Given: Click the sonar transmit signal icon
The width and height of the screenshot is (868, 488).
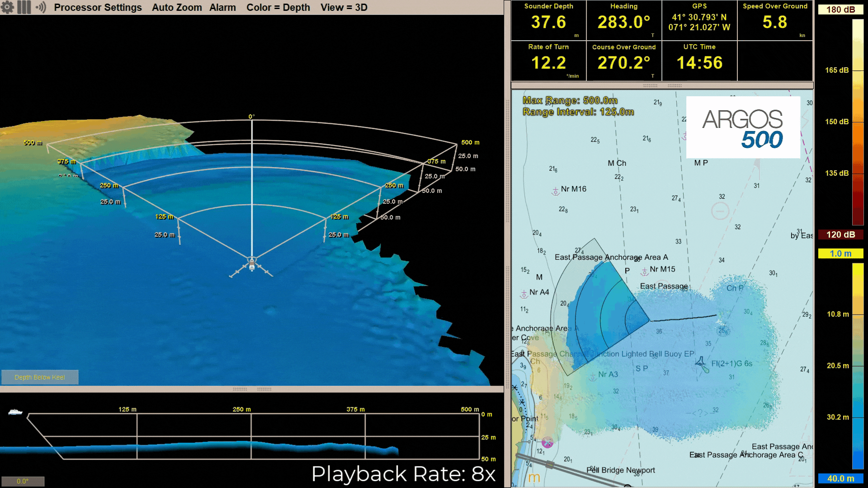Looking at the screenshot, I should pyautogui.click(x=41, y=7).
